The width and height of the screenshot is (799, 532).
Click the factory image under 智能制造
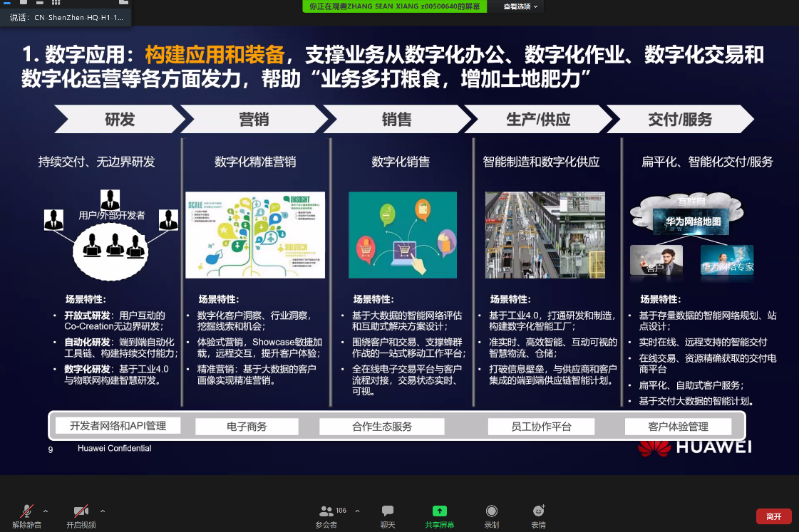point(545,234)
